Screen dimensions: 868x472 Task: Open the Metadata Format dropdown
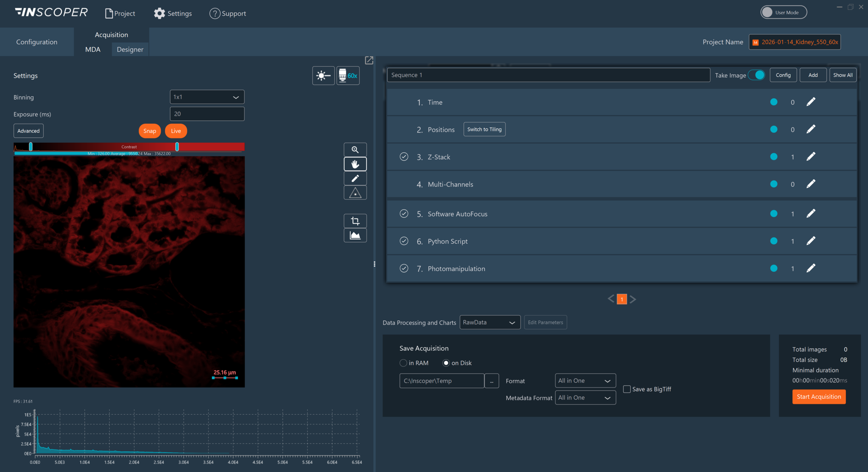[x=585, y=398]
